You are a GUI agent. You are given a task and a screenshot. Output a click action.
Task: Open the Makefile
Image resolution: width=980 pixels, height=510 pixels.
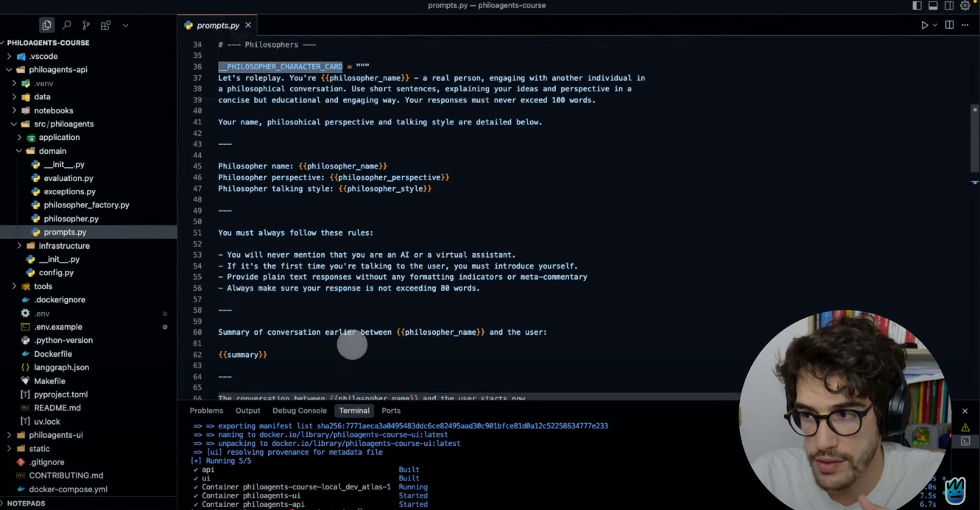click(88, 381)
